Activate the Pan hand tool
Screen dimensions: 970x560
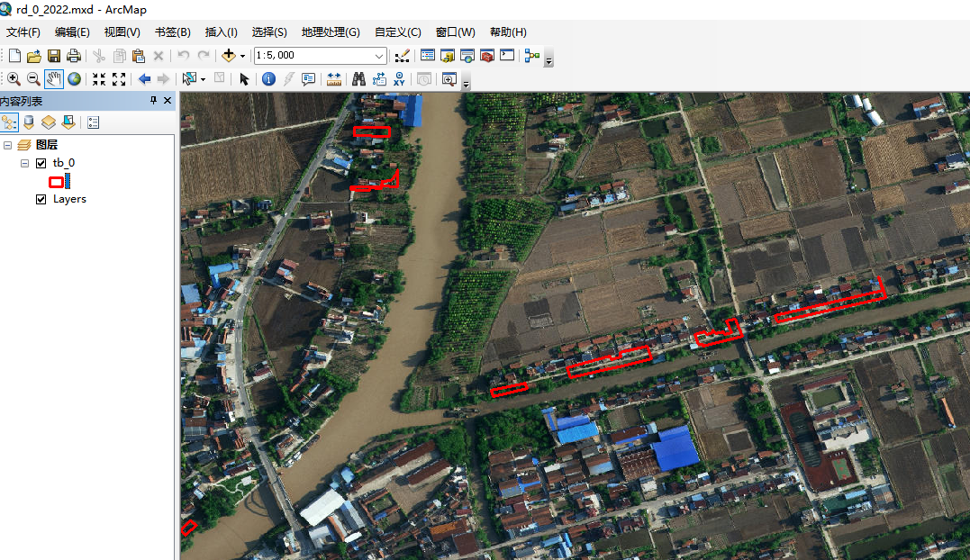[54, 79]
